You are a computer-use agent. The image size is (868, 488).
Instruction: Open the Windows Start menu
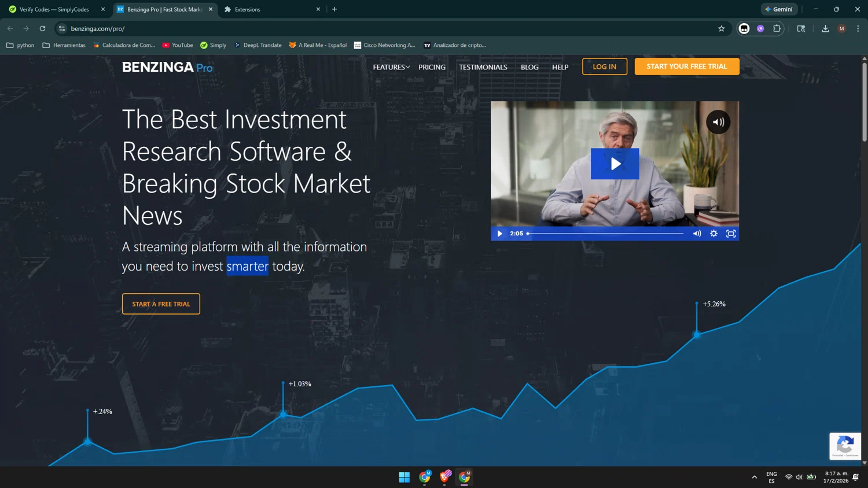coord(404,477)
